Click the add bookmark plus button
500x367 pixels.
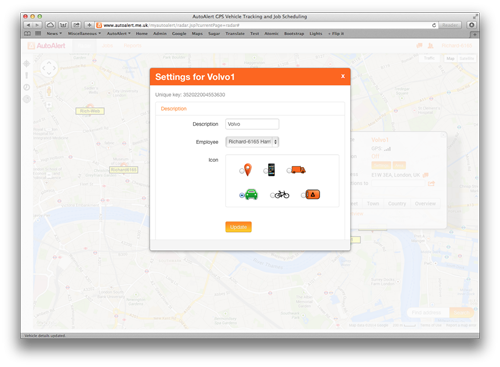click(x=89, y=25)
